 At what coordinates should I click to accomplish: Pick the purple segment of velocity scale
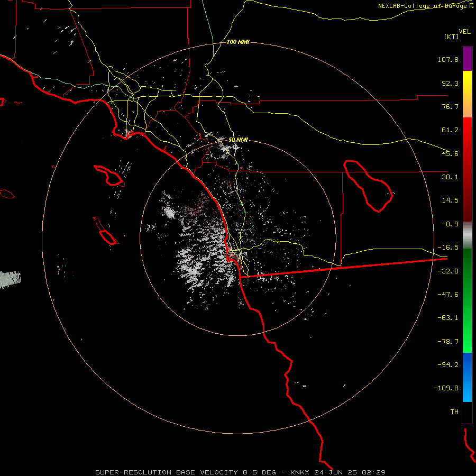[467, 59]
